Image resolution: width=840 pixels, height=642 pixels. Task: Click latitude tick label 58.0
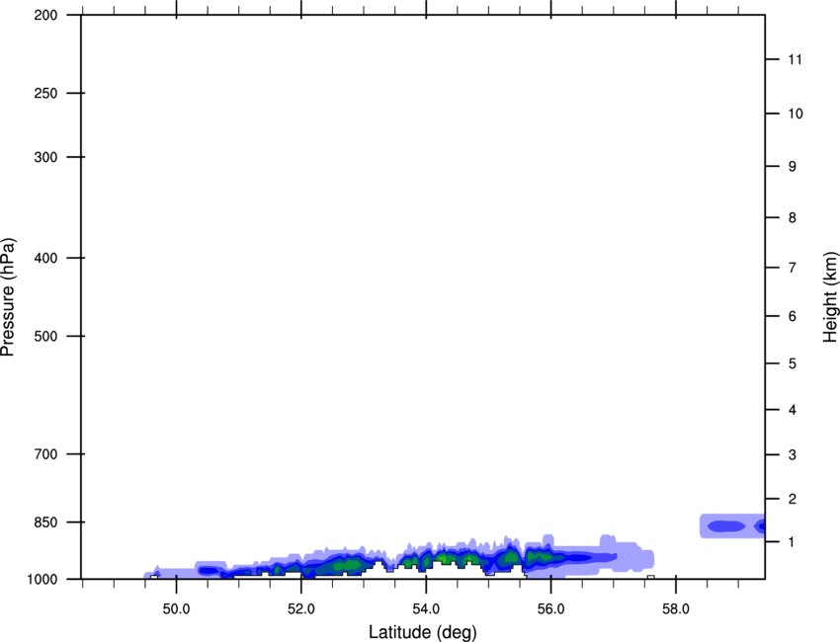pos(676,609)
